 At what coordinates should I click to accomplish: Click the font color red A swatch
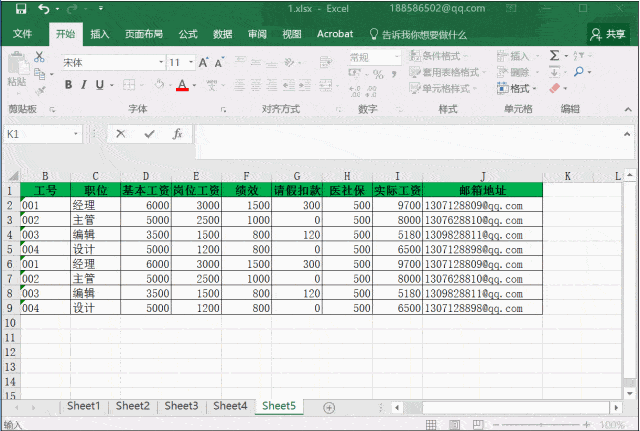(x=182, y=85)
